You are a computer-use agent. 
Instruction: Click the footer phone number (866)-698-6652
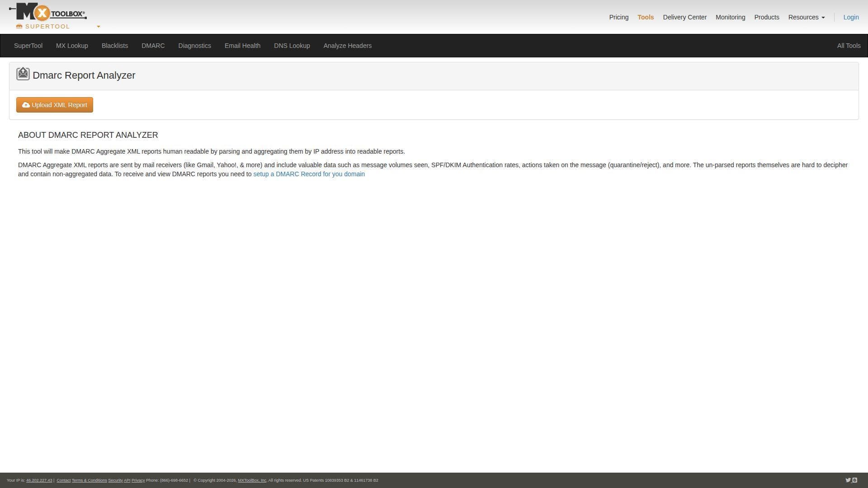[x=174, y=480]
